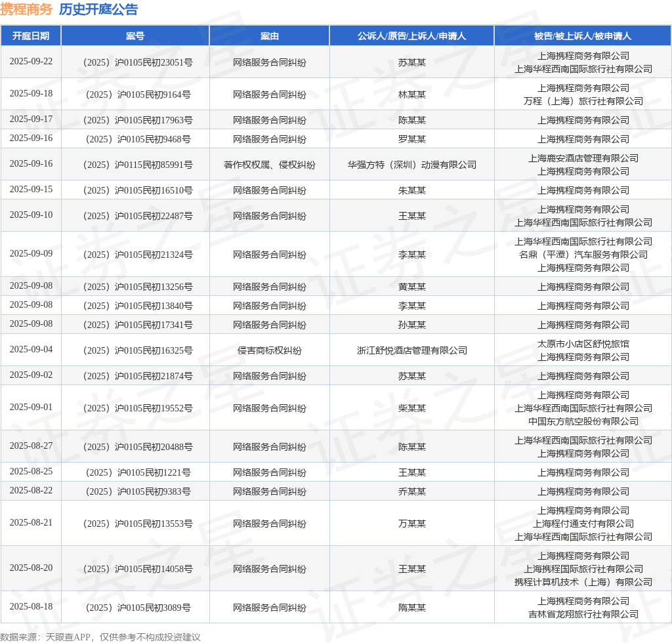This screenshot has height=643, width=672.
Task: Click plaintiff name 朱某某
Action: (412, 190)
